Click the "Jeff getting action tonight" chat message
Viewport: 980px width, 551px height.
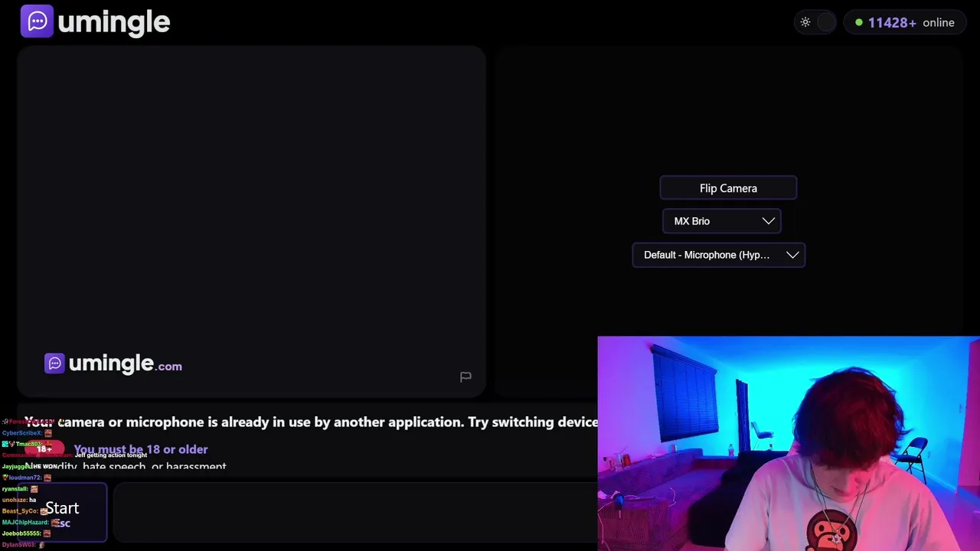[x=111, y=455]
